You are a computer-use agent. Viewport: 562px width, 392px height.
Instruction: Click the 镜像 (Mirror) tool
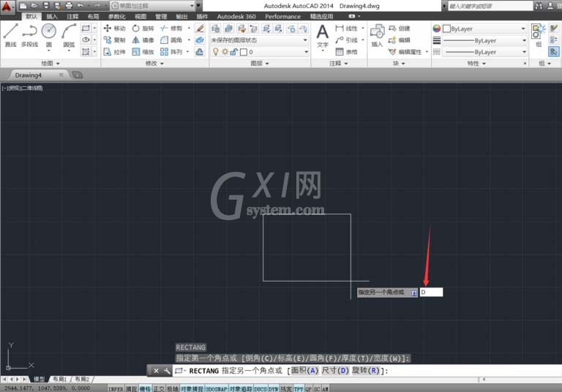[x=143, y=40]
